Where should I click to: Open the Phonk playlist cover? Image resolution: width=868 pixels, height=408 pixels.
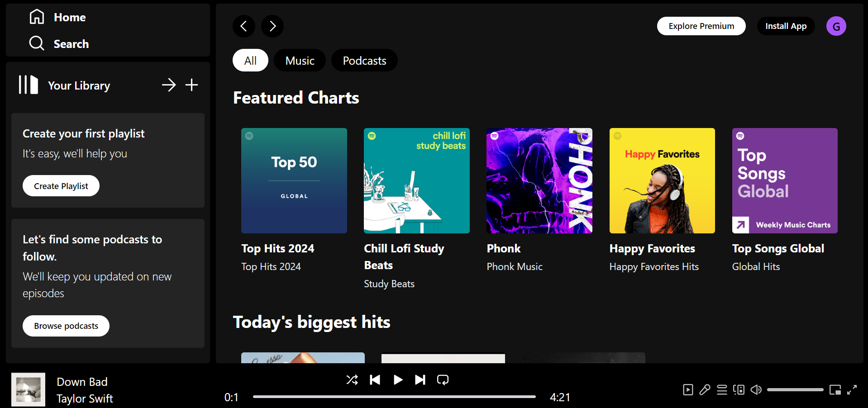(x=539, y=180)
